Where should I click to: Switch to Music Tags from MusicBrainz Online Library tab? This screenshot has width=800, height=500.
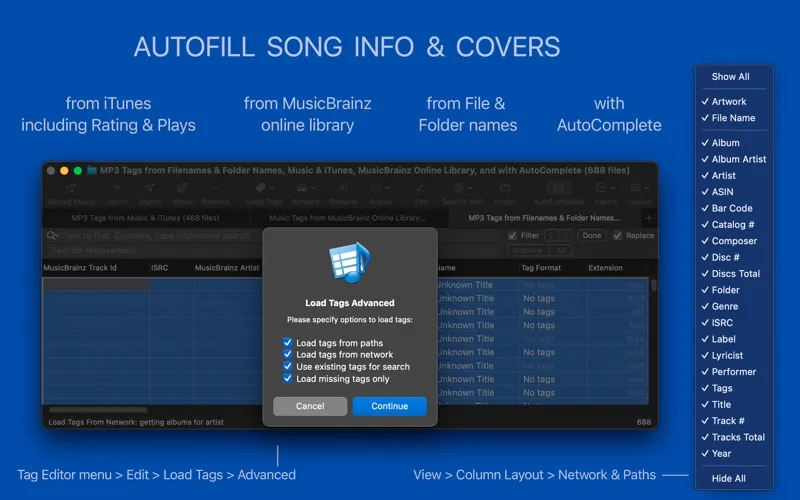coord(347,218)
